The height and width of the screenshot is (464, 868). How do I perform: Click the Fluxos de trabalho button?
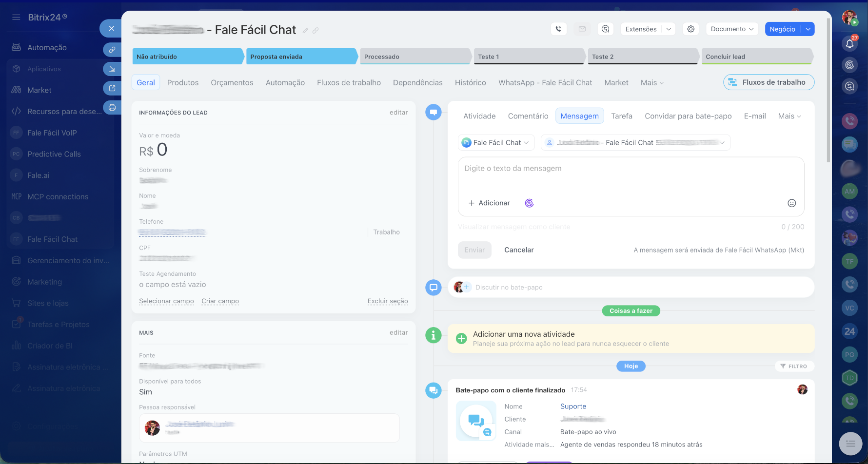point(769,82)
